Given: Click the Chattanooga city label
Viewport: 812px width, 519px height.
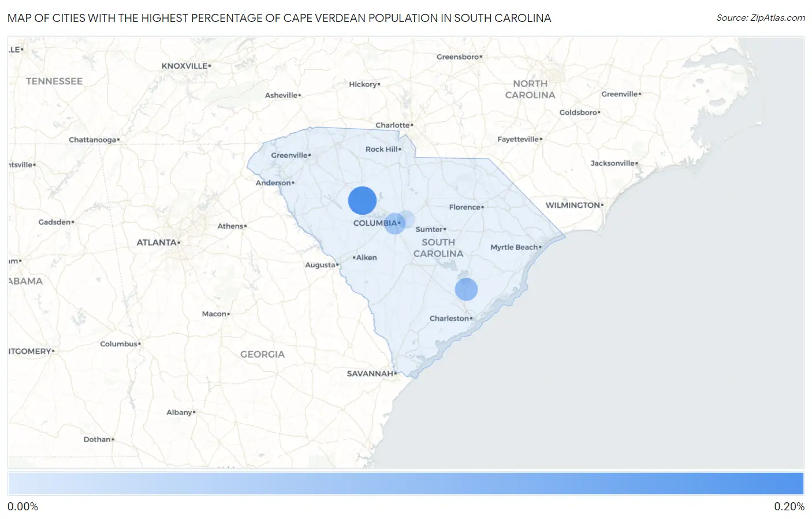Looking at the screenshot, I should tap(92, 140).
